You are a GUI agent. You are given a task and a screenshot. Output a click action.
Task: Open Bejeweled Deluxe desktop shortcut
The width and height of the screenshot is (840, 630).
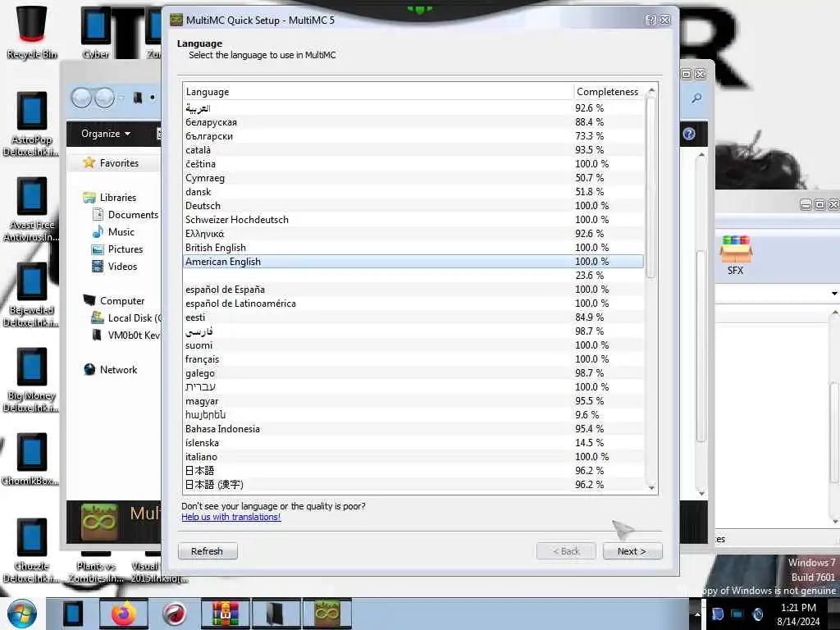point(31,294)
